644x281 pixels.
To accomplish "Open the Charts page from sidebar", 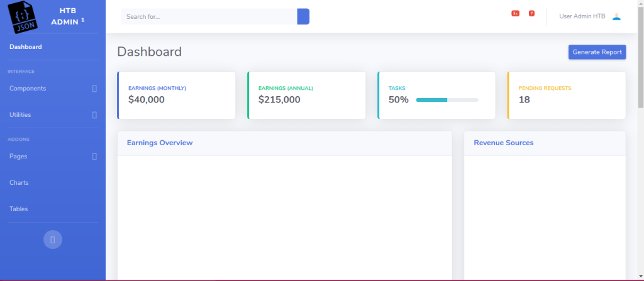I will click(19, 183).
